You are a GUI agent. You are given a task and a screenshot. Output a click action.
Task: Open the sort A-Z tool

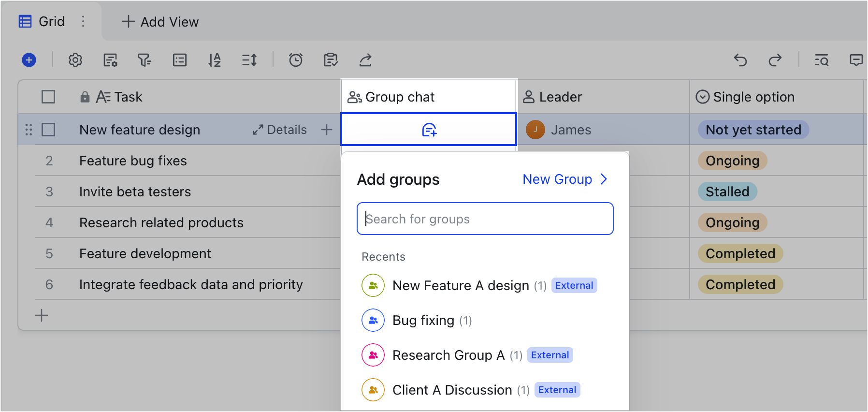tap(215, 60)
